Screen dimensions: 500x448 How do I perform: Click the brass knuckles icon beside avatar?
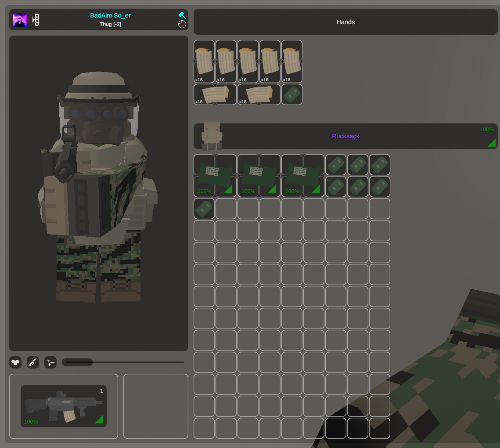(x=36, y=20)
